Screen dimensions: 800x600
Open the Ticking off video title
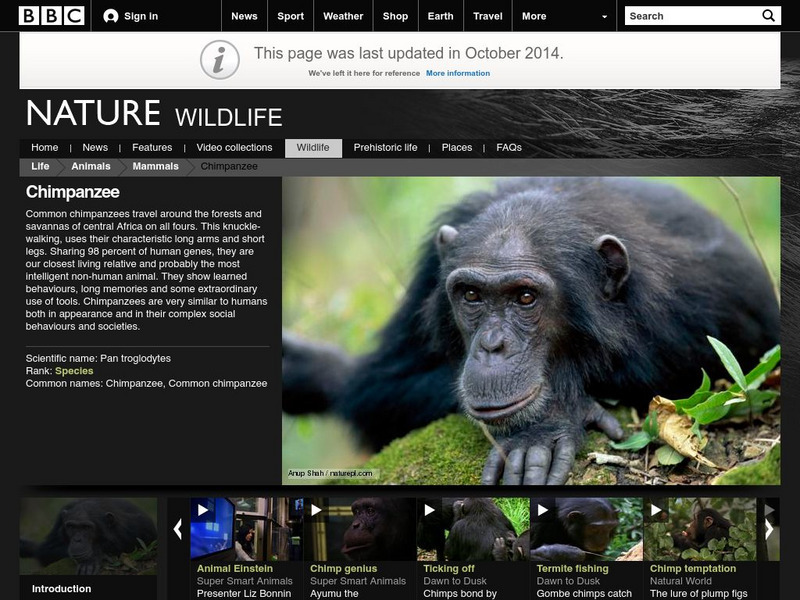coord(449,568)
